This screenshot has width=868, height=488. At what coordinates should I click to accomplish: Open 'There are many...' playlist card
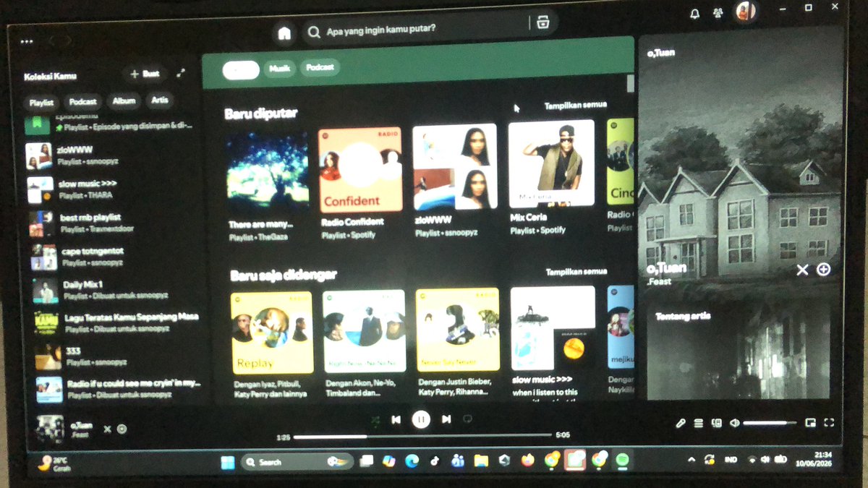point(268,185)
